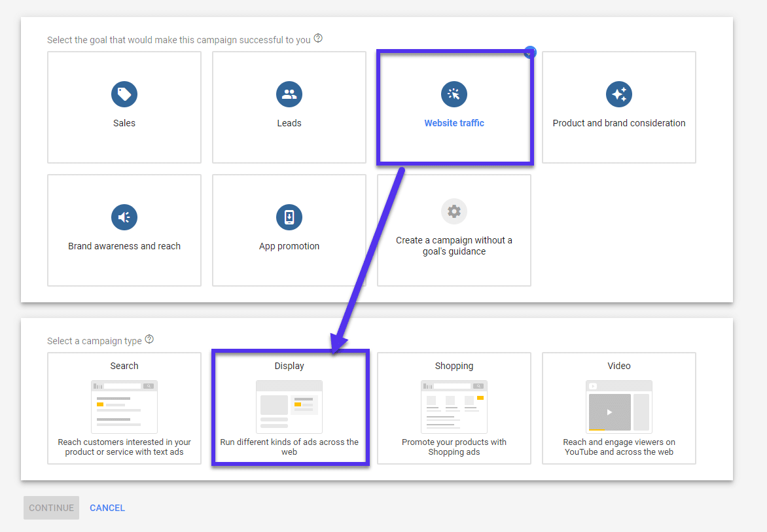767x532 pixels.
Task: Click the gear icon for campaign without guidance
Action: point(454,211)
